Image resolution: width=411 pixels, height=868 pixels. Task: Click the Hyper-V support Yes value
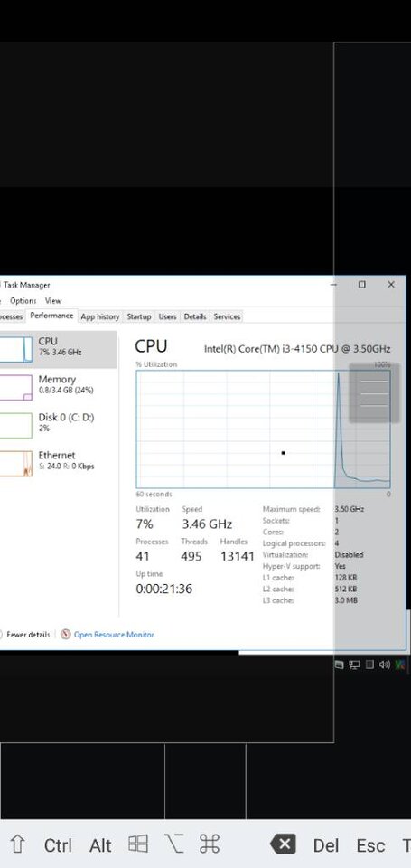tap(341, 566)
